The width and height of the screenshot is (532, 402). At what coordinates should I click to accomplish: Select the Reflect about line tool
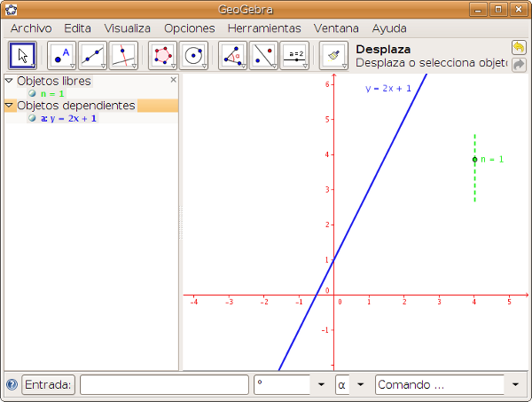coord(263,55)
